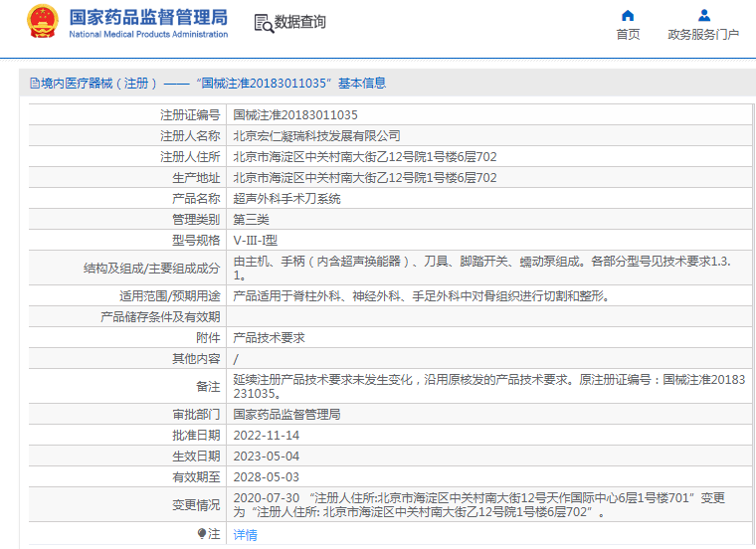Click the 产品名称 label

(x=196, y=199)
